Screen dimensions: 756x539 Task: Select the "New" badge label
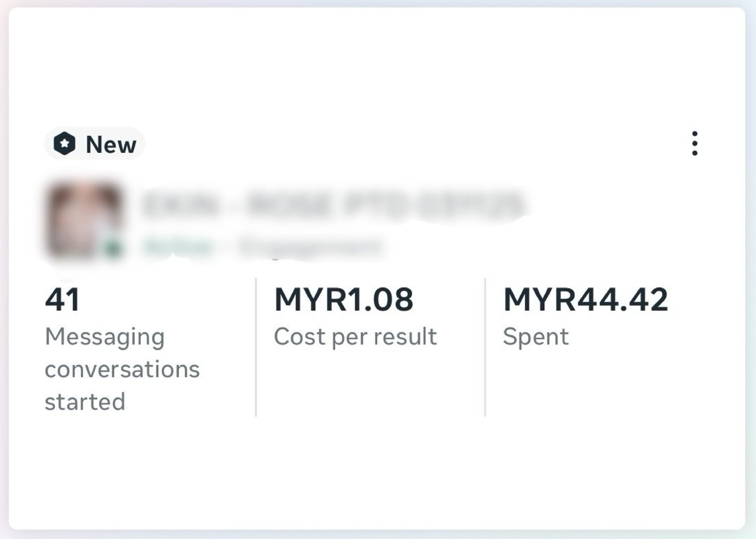[x=111, y=144]
